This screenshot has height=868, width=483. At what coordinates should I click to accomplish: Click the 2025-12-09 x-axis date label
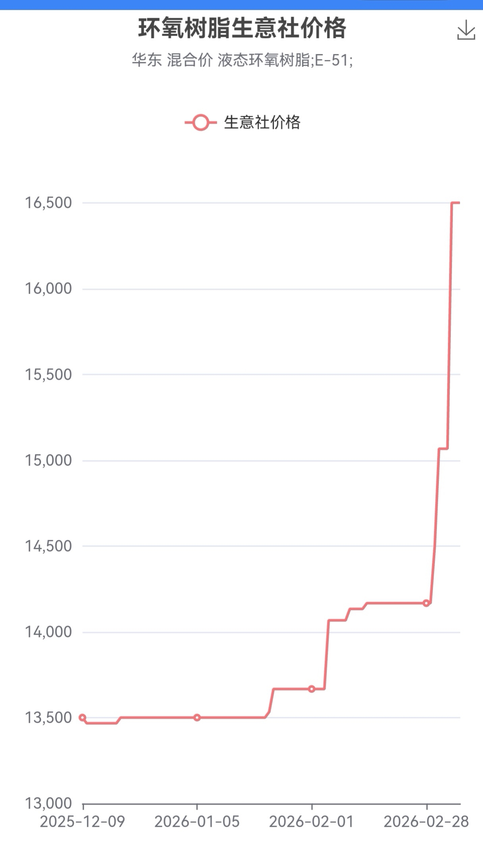[x=83, y=821]
